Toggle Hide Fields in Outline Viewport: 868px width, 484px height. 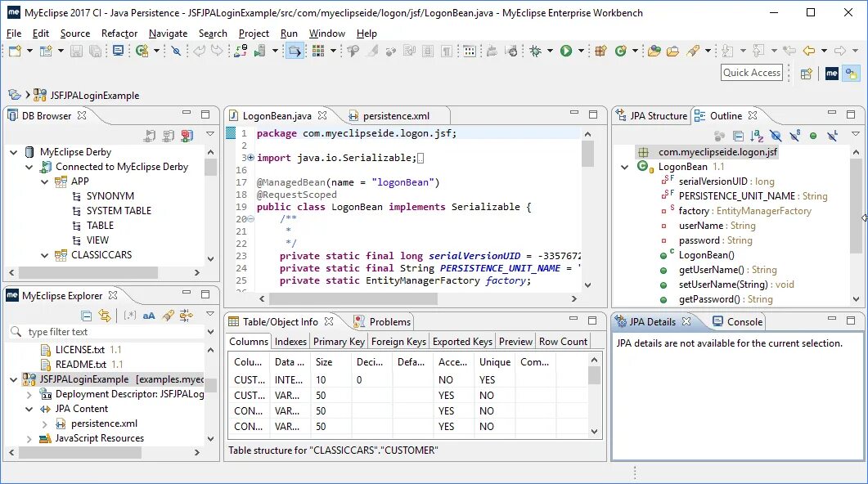pyautogui.click(x=776, y=136)
